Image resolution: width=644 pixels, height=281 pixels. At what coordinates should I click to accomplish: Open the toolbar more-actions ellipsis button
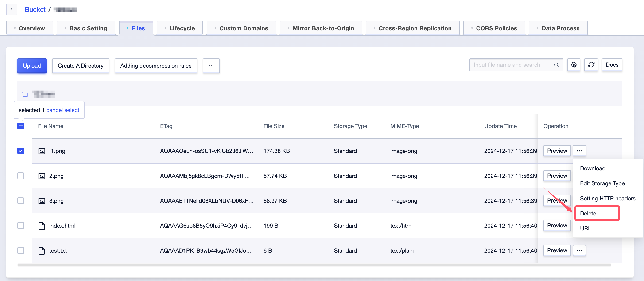click(211, 66)
